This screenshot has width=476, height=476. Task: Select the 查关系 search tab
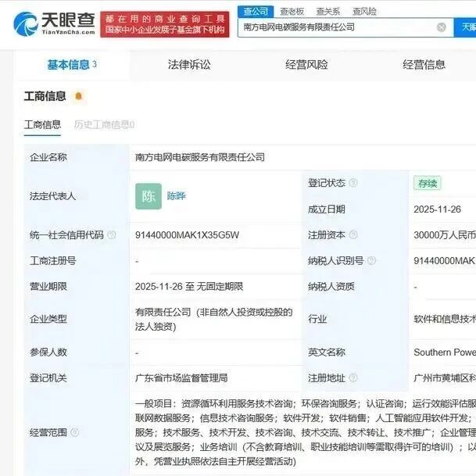point(328,12)
